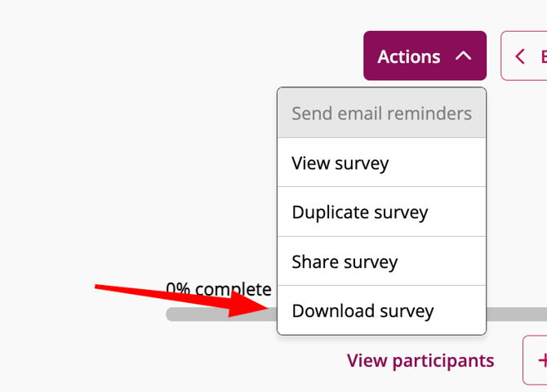Click the red arrow annotation head

260,305
